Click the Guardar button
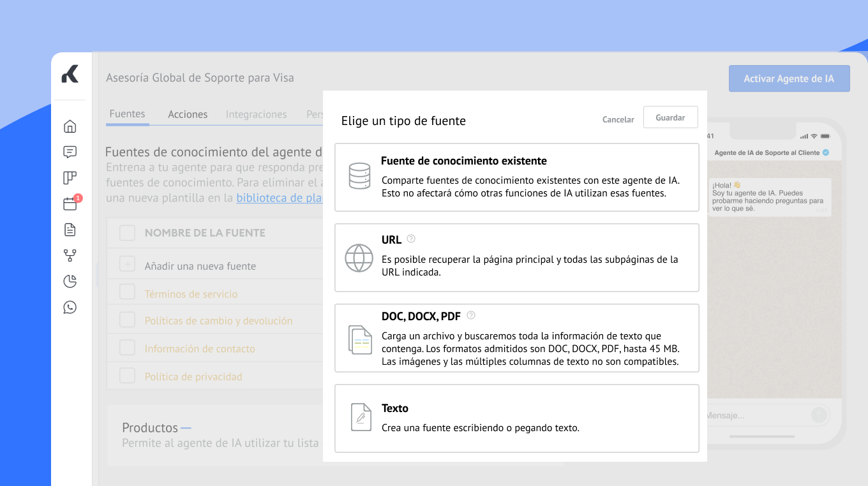This screenshot has height=486, width=868. (x=670, y=117)
